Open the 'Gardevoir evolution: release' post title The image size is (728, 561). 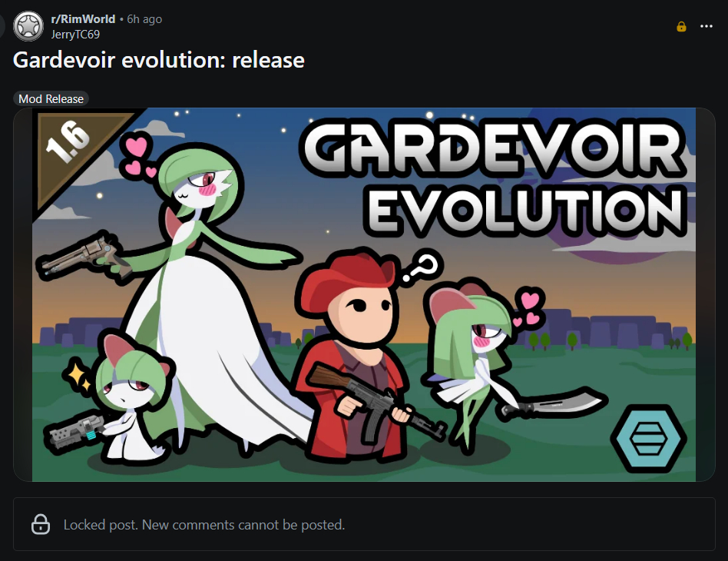coord(159,60)
